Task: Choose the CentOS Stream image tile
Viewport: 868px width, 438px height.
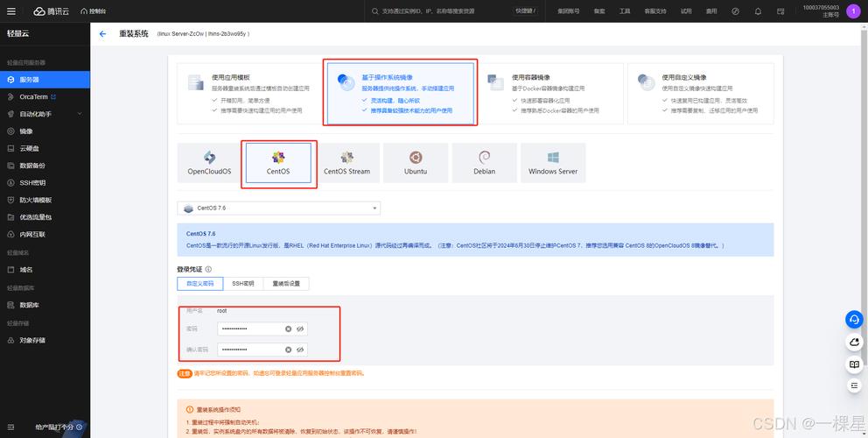Action: coord(347,163)
